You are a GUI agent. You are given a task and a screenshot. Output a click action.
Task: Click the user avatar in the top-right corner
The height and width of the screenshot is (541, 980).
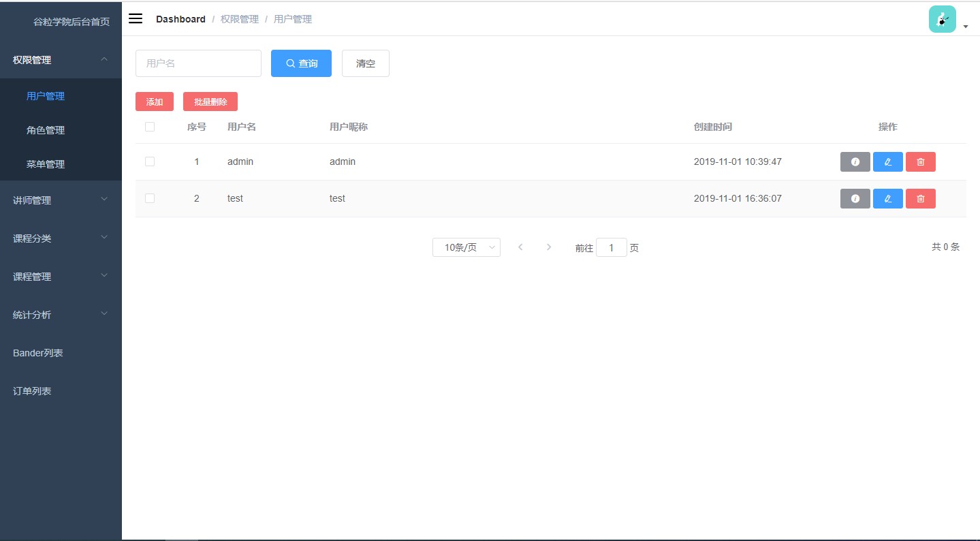coord(942,18)
